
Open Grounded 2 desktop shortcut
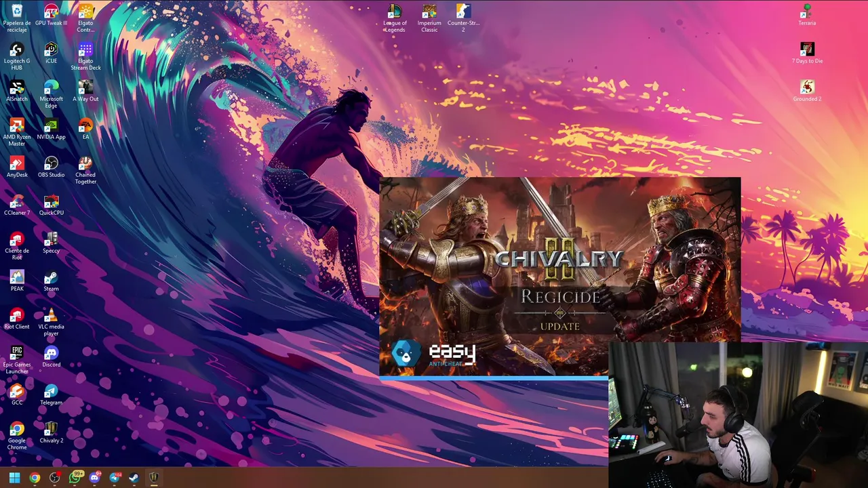[x=807, y=91]
